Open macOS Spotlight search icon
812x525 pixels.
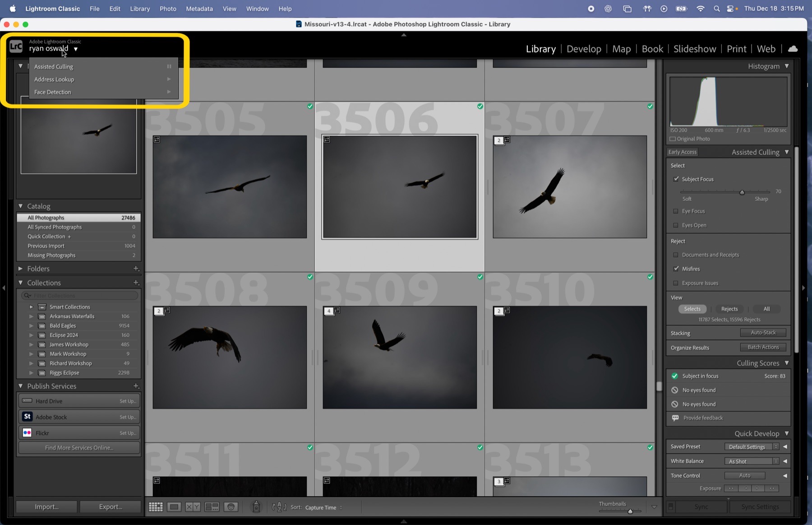716,9
